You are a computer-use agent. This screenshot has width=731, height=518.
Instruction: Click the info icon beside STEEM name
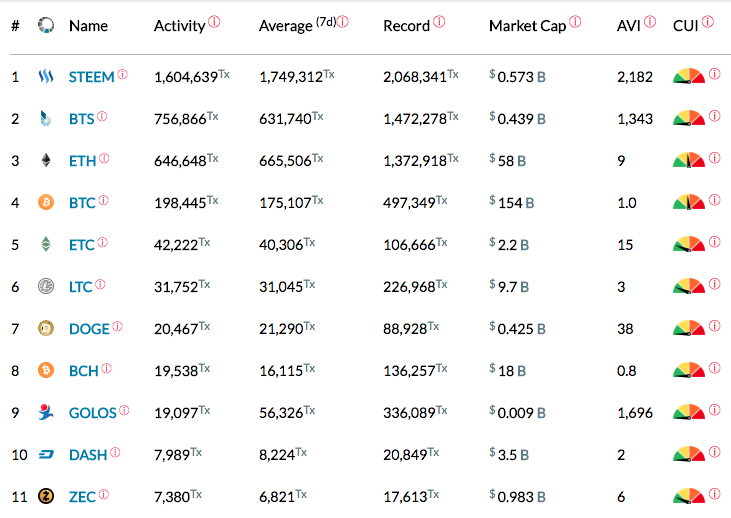pyautogui.click(x=123, y=74)
